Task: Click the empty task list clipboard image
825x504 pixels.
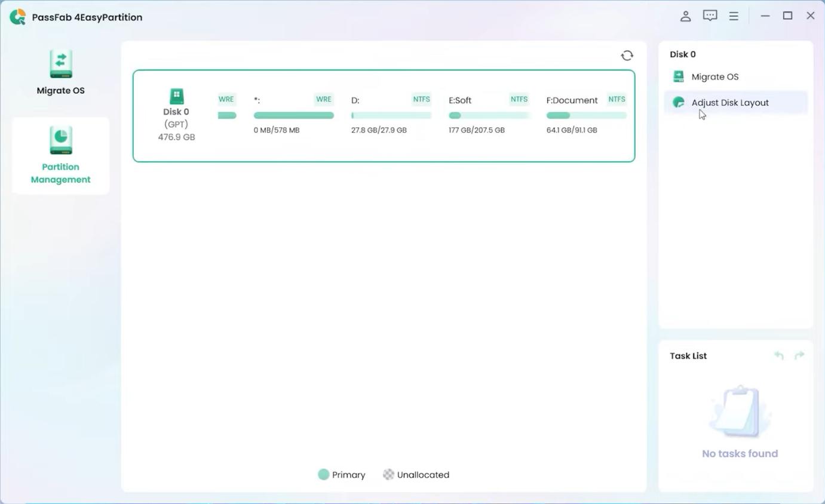Action: [x=739, y=411]
